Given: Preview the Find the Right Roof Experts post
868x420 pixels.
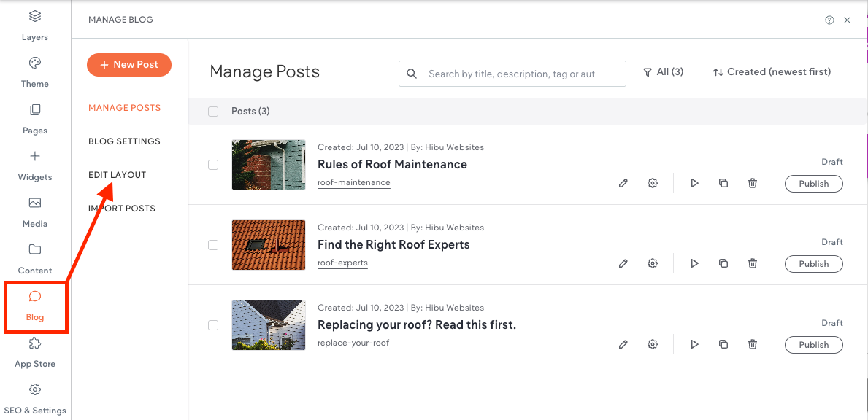Looking at the screenshot, I should [694, 264].
